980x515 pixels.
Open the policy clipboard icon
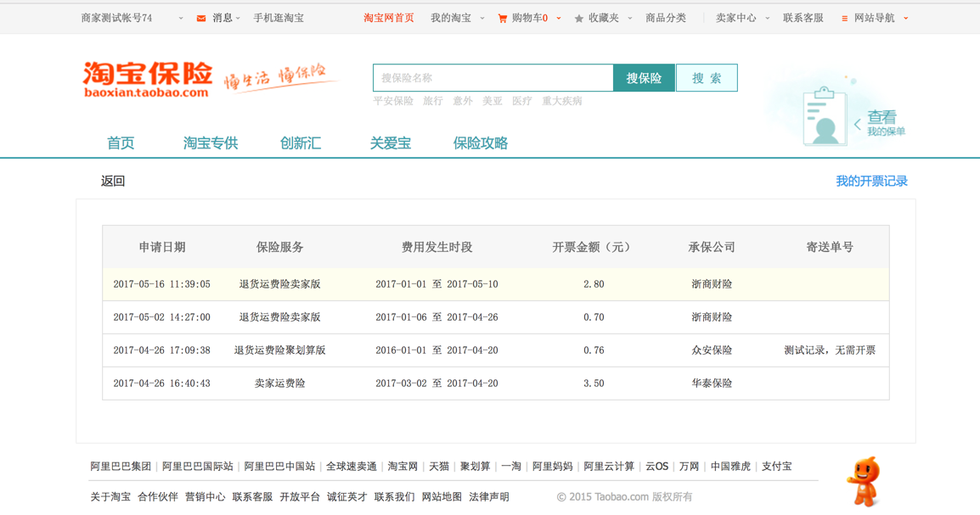point(825,116)
